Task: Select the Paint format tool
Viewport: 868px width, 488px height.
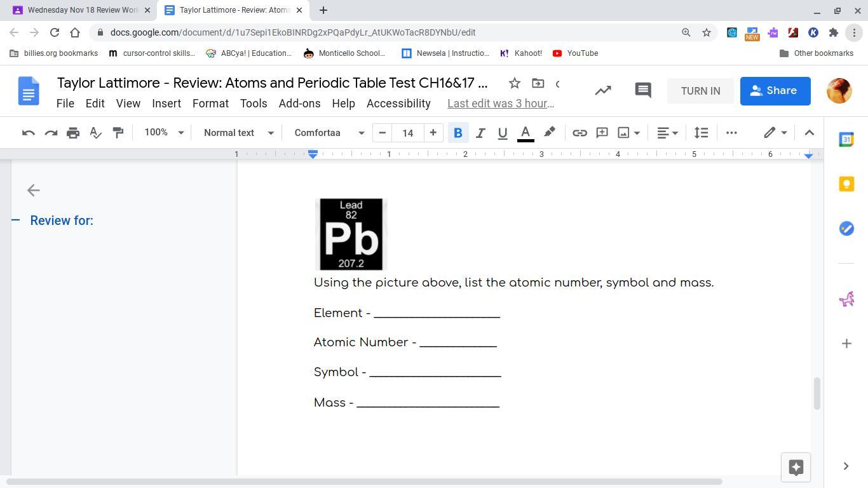Action: [118, 133]
